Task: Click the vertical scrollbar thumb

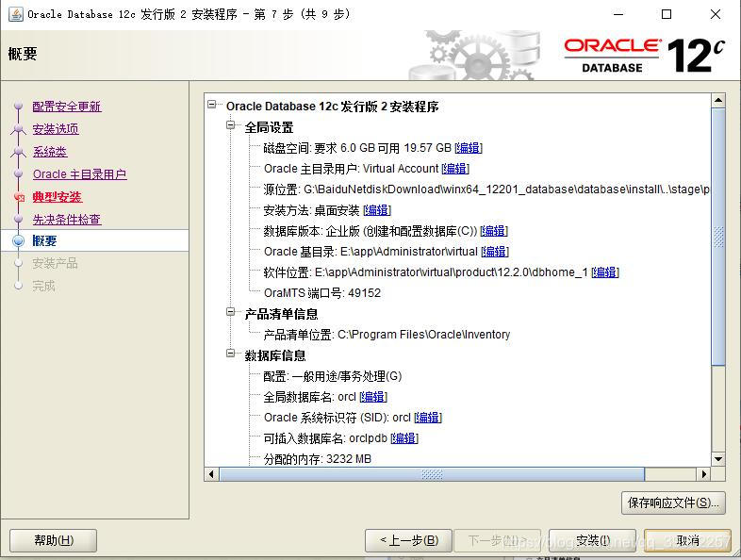Action: click(x=718, y=237)
